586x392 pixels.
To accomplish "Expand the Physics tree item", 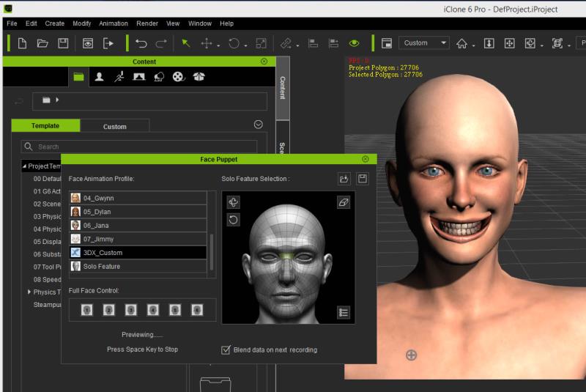I will click(29, 292).
